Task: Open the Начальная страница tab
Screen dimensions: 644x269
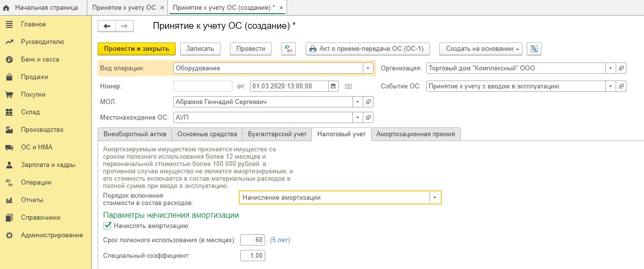Action: click(x=43, y=8)
